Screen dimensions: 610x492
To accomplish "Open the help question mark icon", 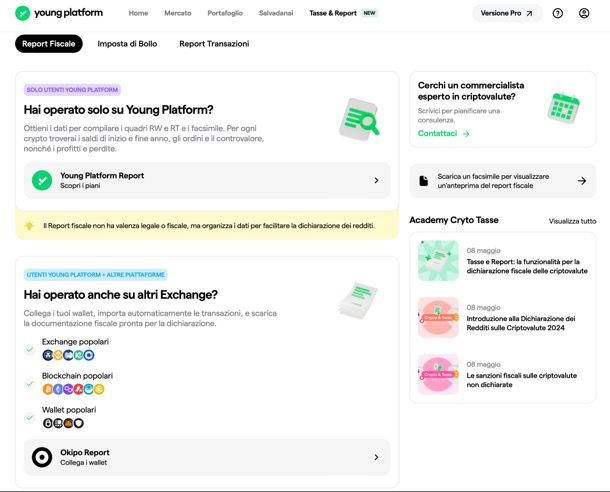I will click(x=557, y=13).
